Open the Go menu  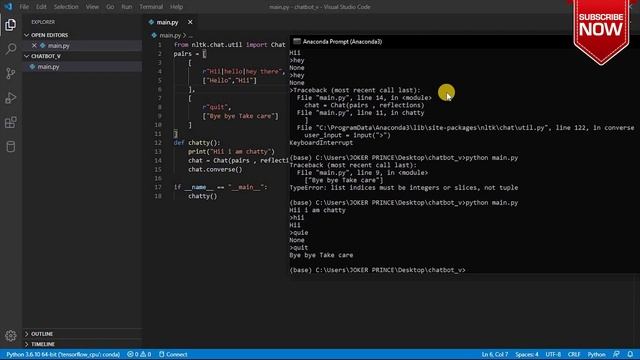(x=110, y=7)
